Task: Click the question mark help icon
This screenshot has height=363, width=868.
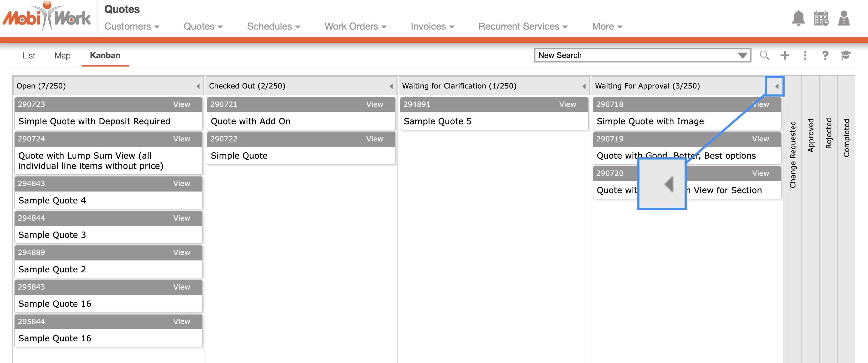Action: 825,55
